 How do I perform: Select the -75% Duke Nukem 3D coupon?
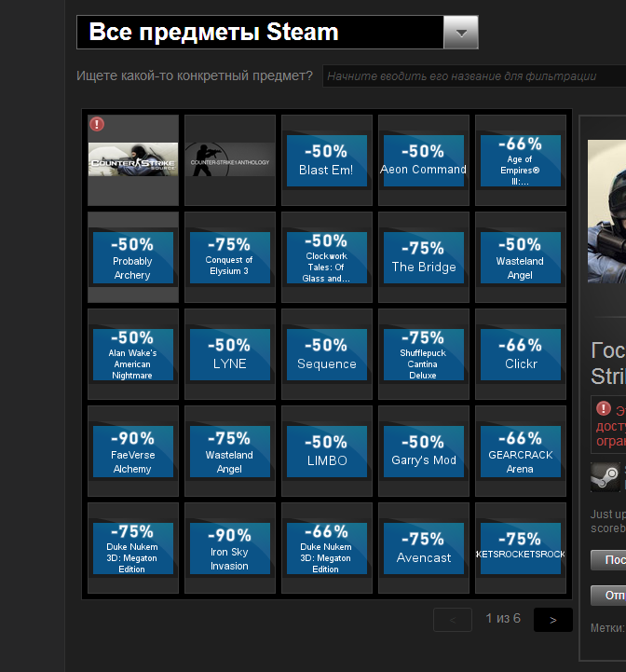click(x=133, y=548)
